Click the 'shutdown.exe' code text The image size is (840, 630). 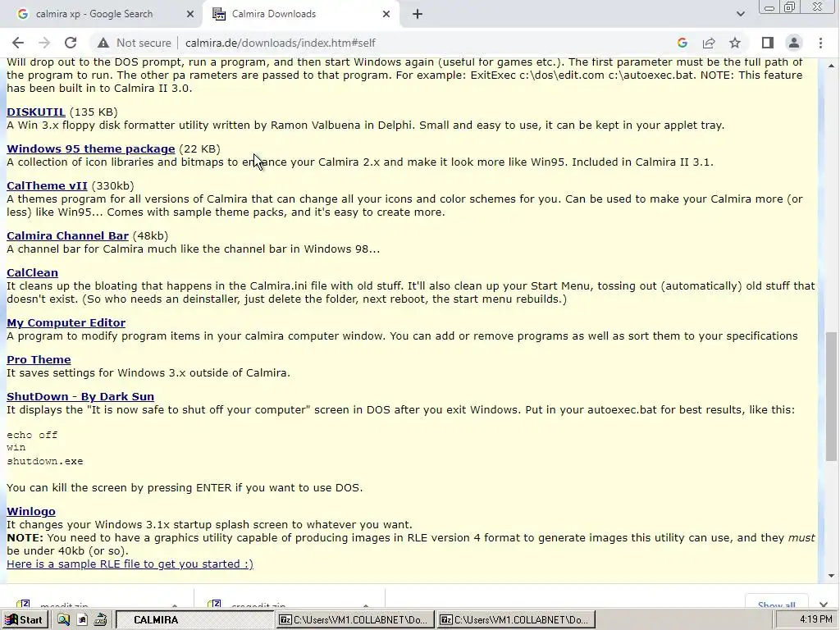tap(45, 461)
